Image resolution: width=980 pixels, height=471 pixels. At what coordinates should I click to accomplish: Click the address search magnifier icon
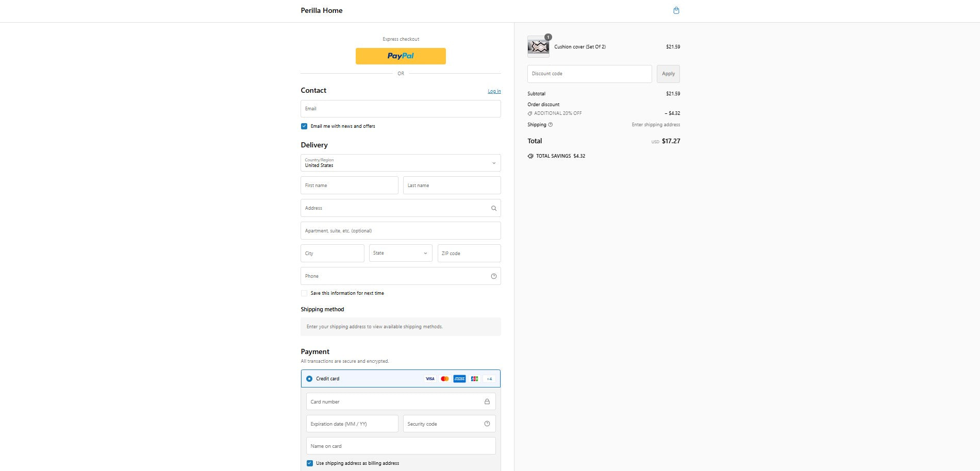[x=493, y=208]
